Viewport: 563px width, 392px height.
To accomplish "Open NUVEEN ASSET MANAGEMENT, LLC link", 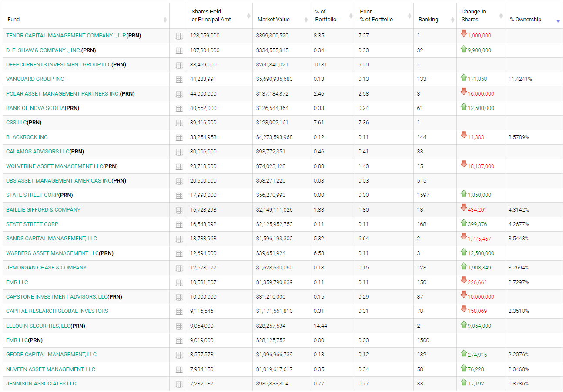I will tap(50, 369).
